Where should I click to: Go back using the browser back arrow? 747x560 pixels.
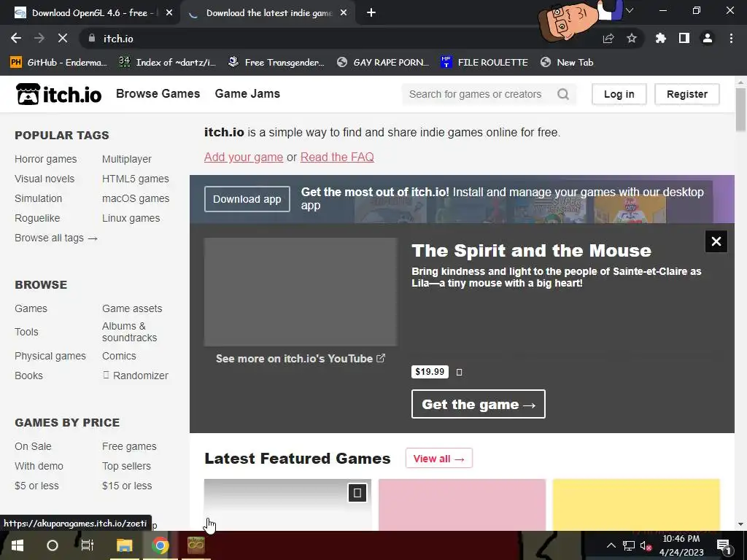click(16, 38)
